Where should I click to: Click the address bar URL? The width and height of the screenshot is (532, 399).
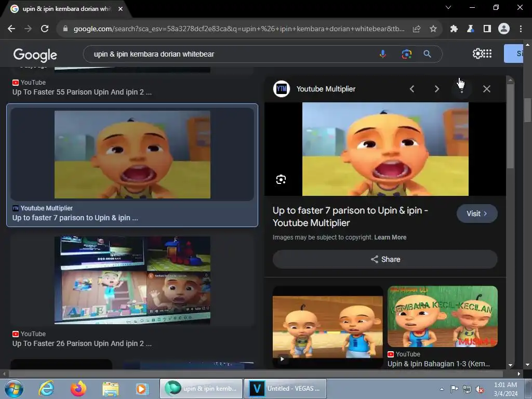[x=239, y=29]
